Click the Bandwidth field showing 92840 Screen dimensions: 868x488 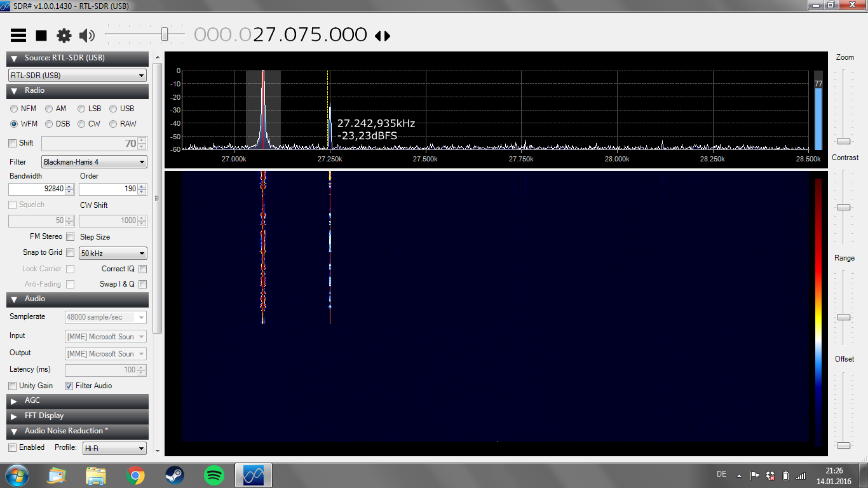point(36,189)
